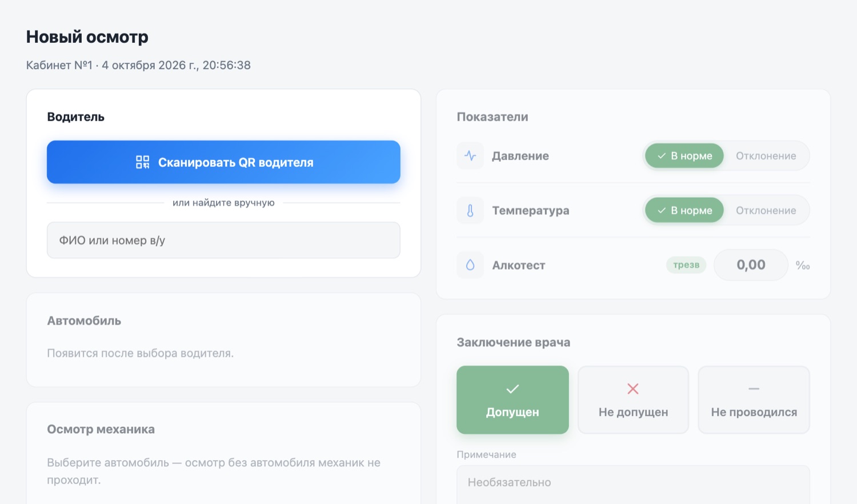Click the Новый осмотр heading
857x504 pixels.
[87, 37]
